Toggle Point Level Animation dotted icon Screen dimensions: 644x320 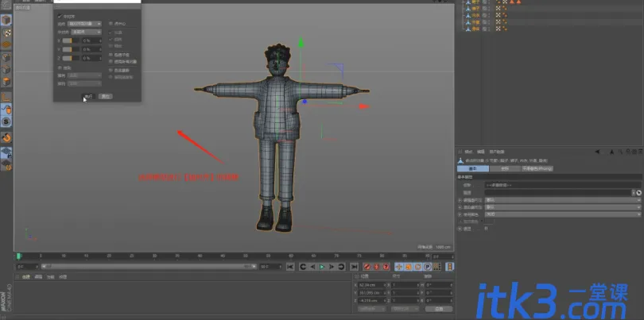click(436, 267)
